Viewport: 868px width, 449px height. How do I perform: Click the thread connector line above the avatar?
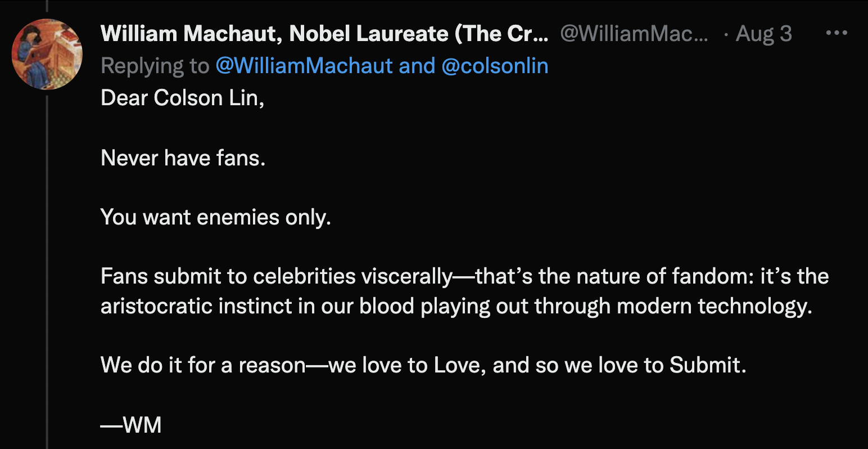click(47, 7)
